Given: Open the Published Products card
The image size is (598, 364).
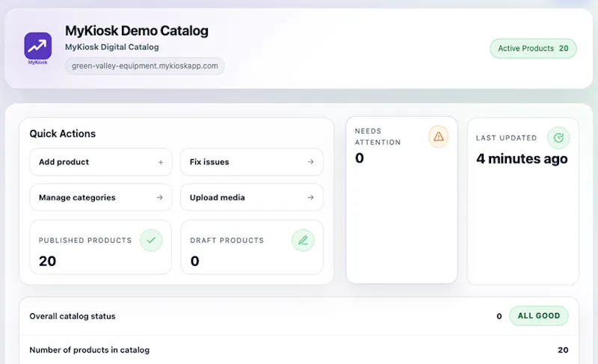Looking at the screenshot, I should tap(101, 247).
